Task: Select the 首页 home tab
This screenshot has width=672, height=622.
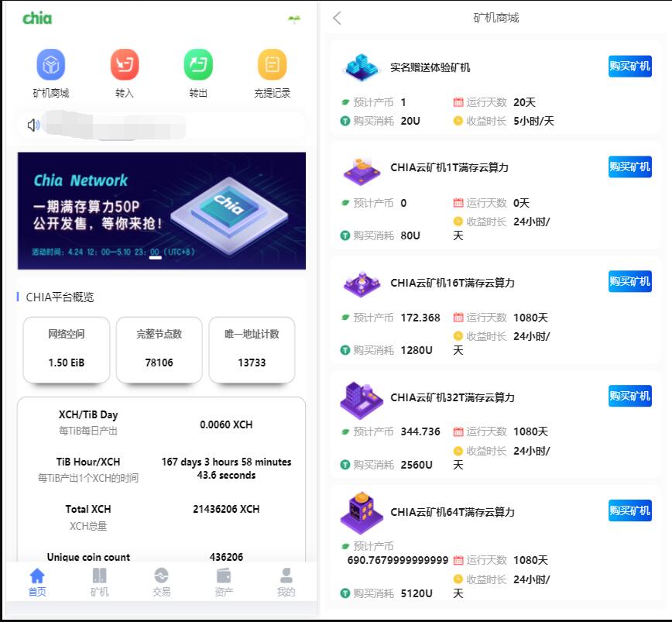Action: pyautogui.click(x=37, y=582)
